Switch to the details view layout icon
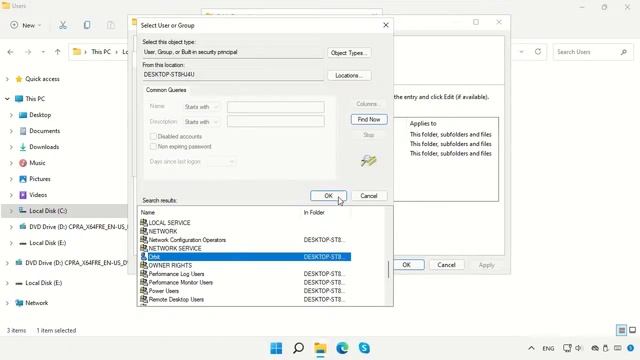Image resolution: width=640 pixels, height=360 pixels. point(621,330)
